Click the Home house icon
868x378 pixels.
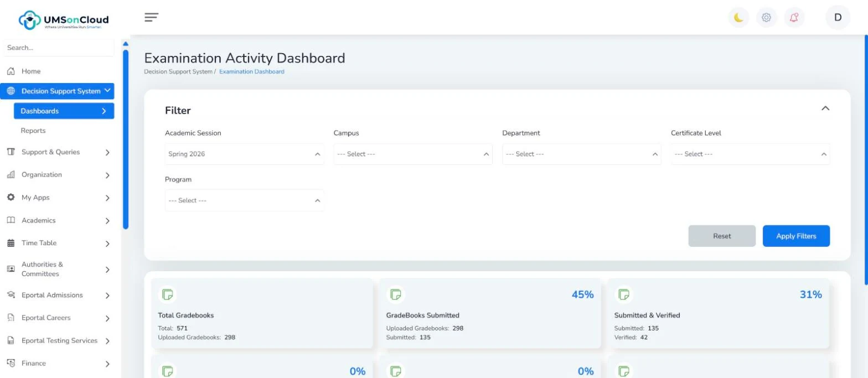(x=11, y=71)
